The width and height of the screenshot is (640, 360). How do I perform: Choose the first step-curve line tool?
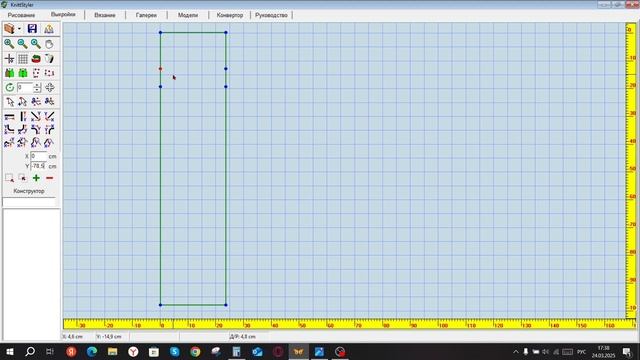[x=9, y=130]
